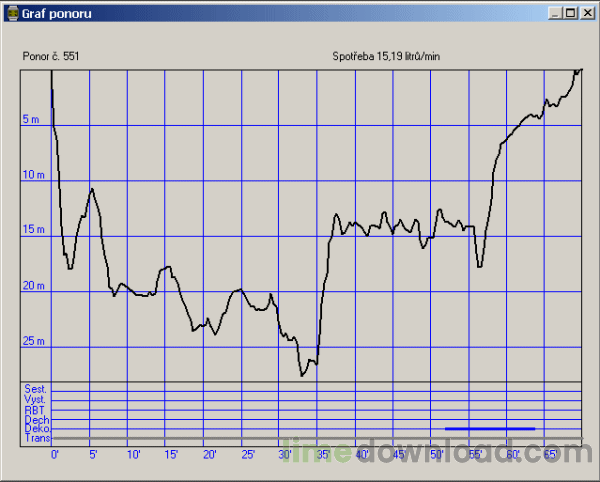Image resolution: width=600 pixels, height=482 pixels.
Task: Click the 65' time axis label
Action: [551, 454]
